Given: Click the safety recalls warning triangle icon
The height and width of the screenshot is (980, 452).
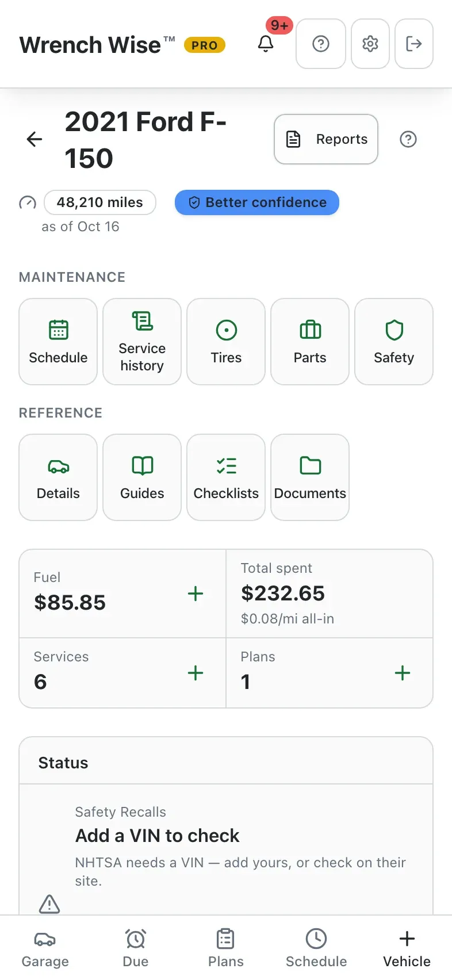Looking at the screenshot, I should click(x=49, y=904).
